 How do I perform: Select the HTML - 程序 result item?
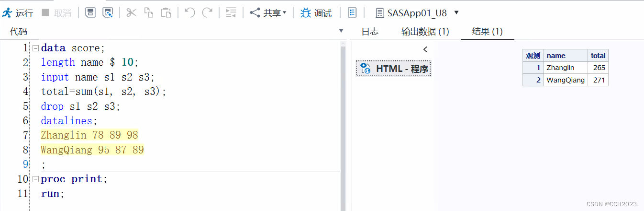click(x=393, y=69)
